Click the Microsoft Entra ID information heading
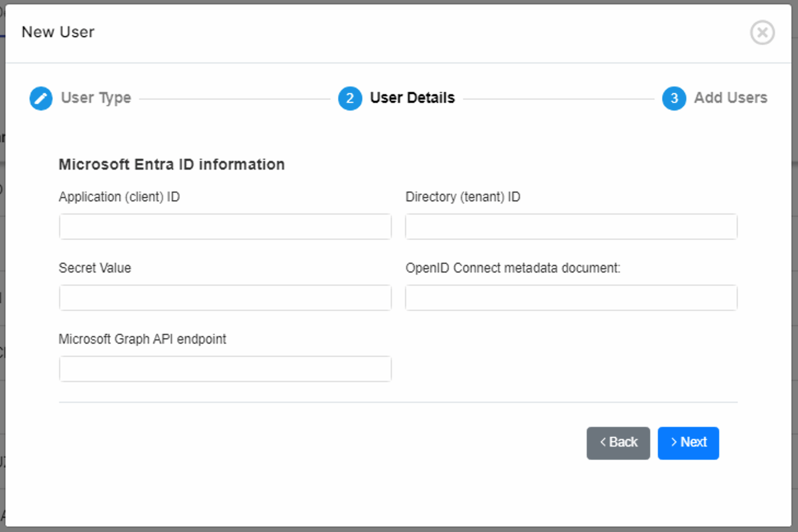Image resolution: width=798 pixels, height=532 pixels. (171, 165)
